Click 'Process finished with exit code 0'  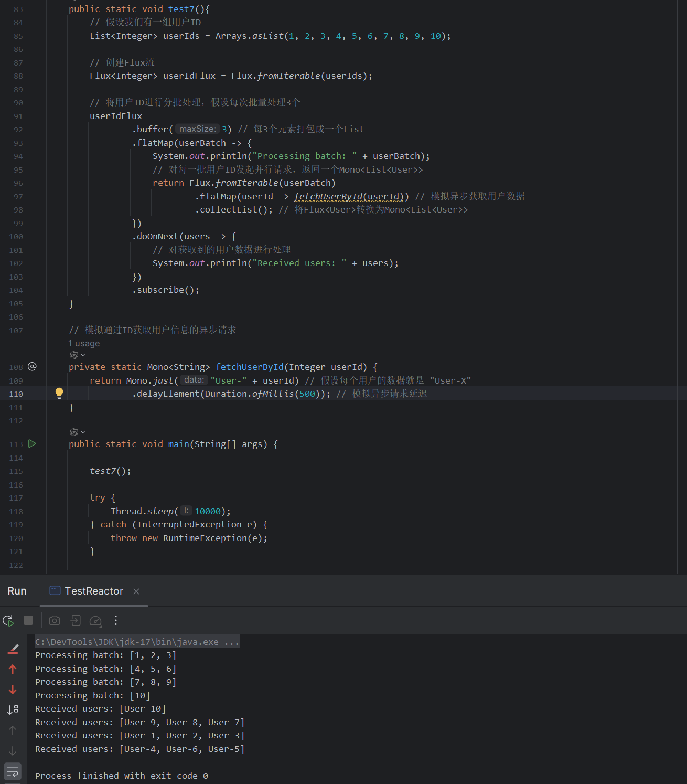click(122, 776)
